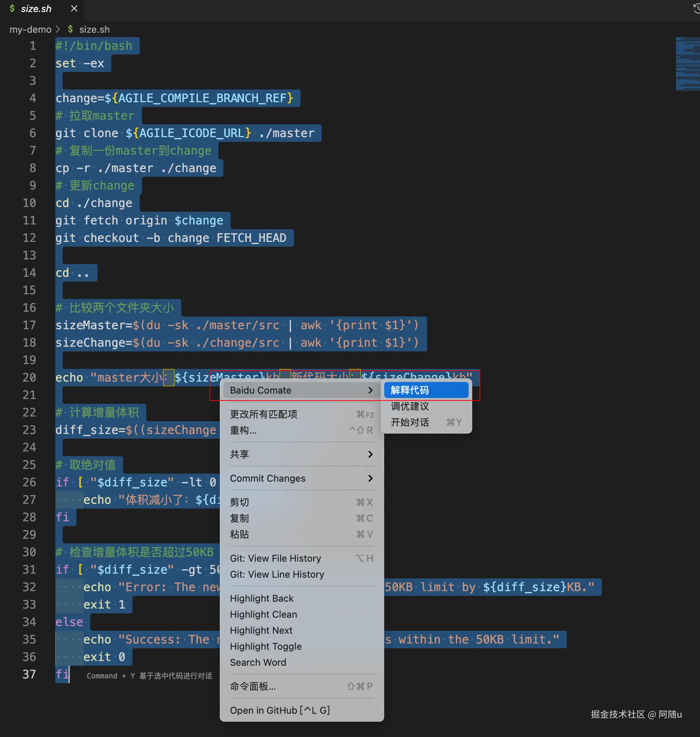Click Highlight Toggle menu entry
The image size is (700, 737).
pos(266,646)
